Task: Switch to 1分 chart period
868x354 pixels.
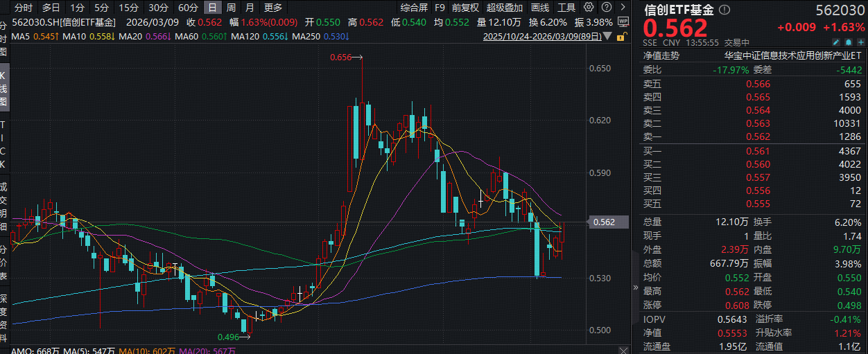Action: 78,8
